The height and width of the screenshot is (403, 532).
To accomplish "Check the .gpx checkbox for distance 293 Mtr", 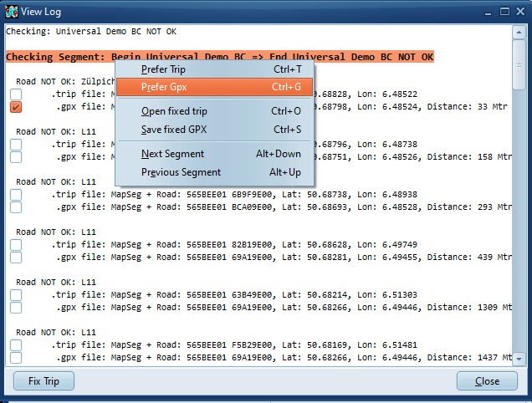I will coord(16,207).
